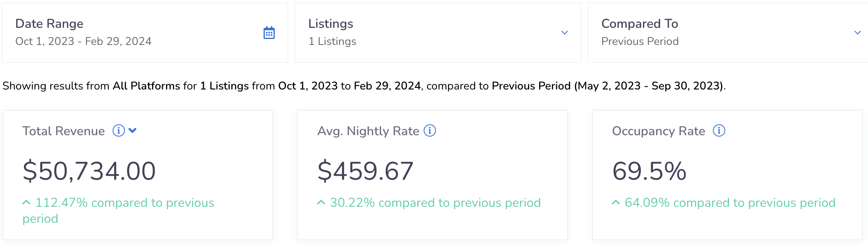Expand the Total Revenue chevron dropdown

(133, 130)
